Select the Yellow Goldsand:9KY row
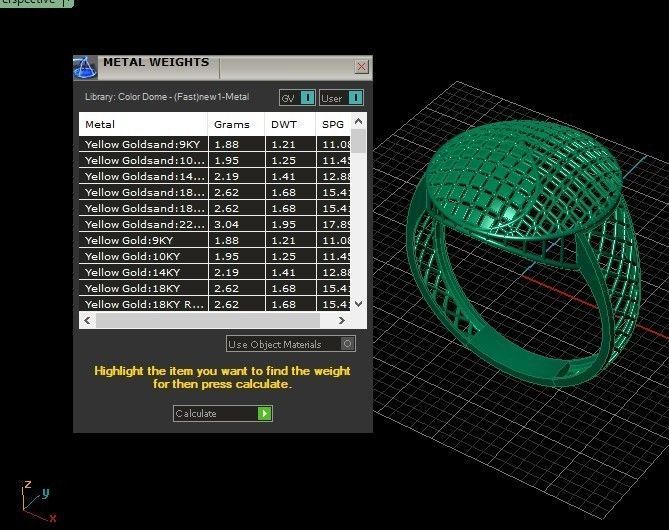This screenshot has height=530, width=669. 215,144
